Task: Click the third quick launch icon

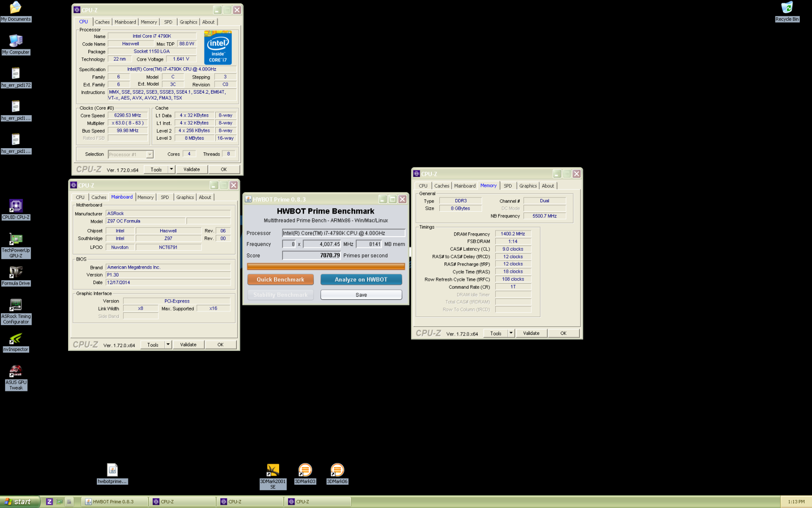Action: [x=69, y=502]
